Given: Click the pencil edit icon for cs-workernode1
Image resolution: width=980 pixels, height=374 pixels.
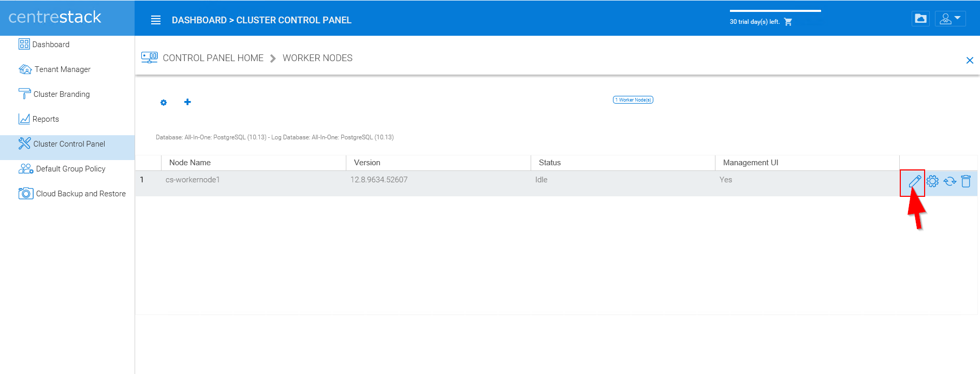Looking at the screenshot, I should point(915,181).
